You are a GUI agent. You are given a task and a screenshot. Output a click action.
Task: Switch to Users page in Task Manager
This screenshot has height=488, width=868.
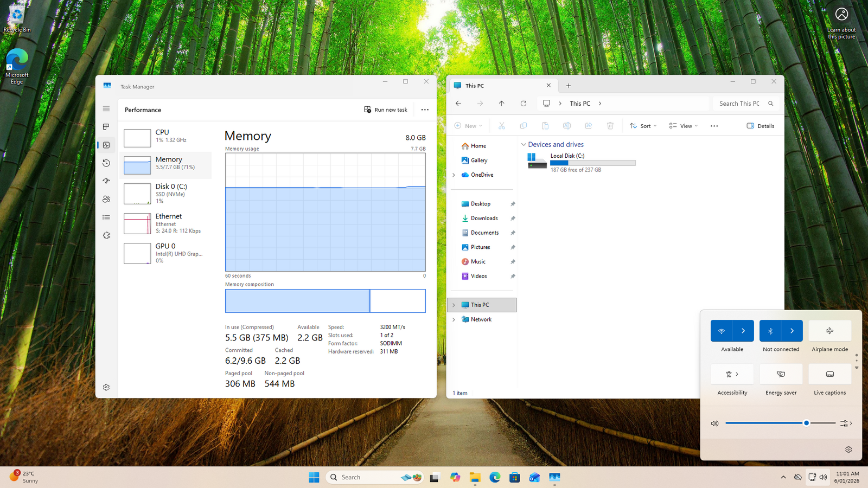106,199
